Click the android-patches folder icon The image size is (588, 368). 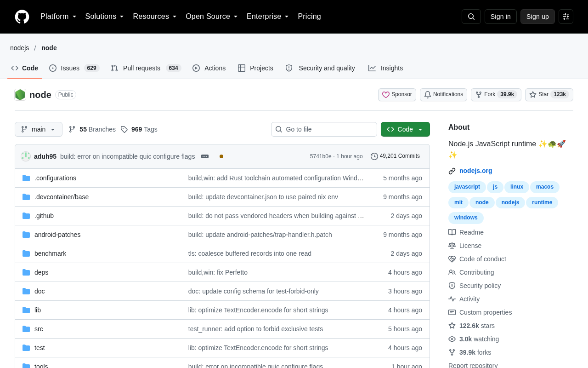tap(26, 235)
